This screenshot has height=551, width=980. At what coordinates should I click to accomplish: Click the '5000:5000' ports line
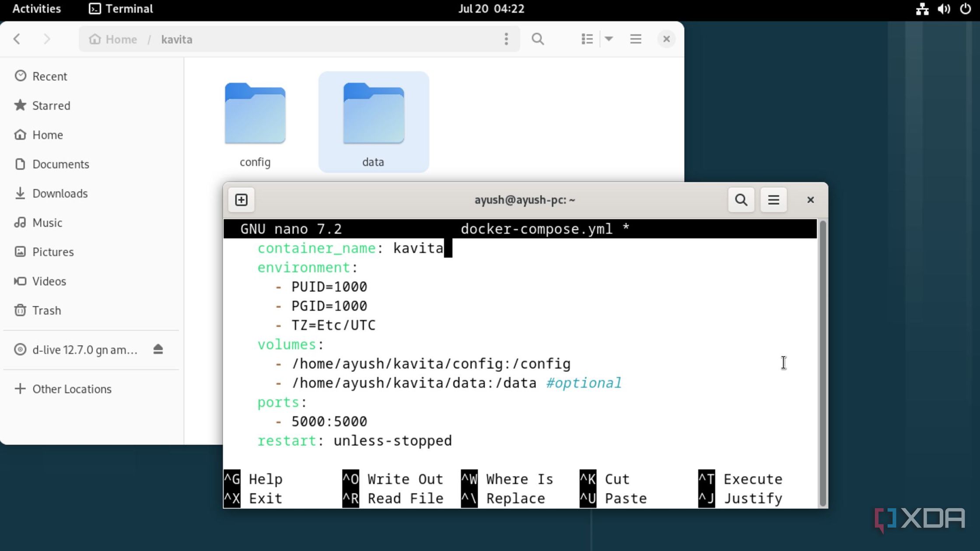point(329,422)
